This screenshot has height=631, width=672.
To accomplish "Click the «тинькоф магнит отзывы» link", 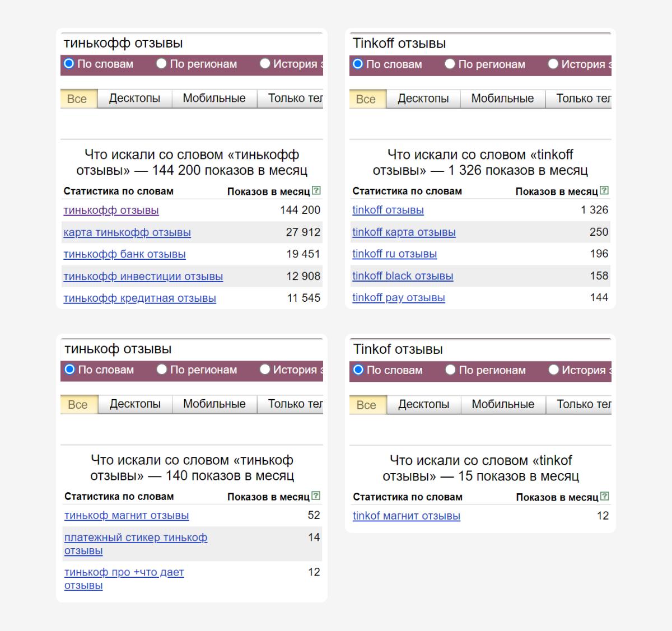I will 127,516.
